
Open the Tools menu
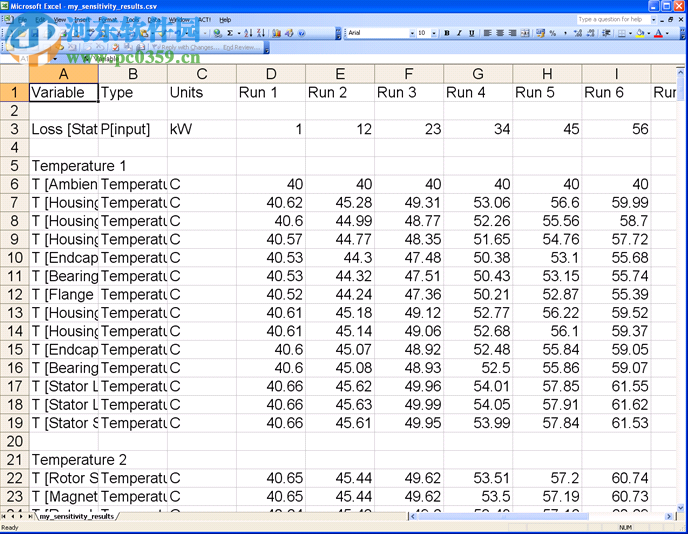[133, 20]
